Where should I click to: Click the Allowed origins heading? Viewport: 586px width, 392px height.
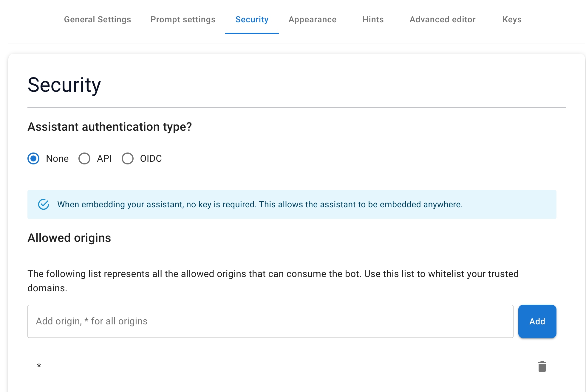point(69,238)
